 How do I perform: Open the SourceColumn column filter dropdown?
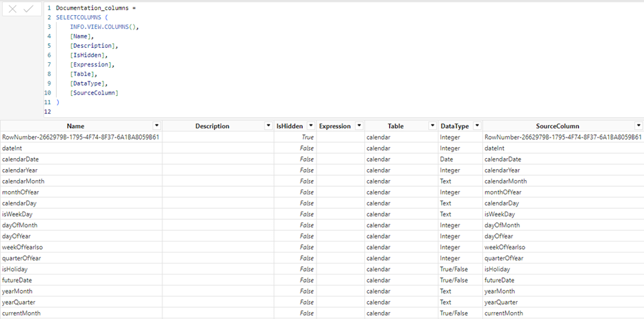click(638, 126)
